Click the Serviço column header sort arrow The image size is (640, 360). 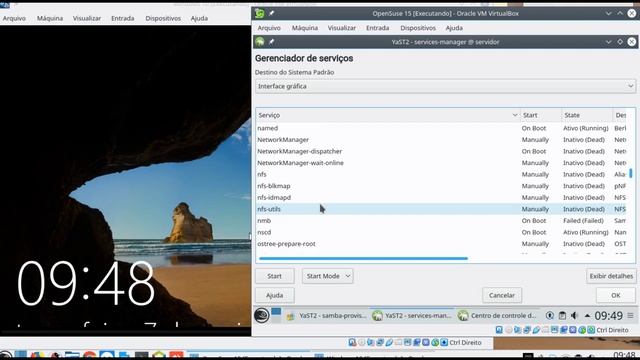pyautogui.click(x=515, y=115)
